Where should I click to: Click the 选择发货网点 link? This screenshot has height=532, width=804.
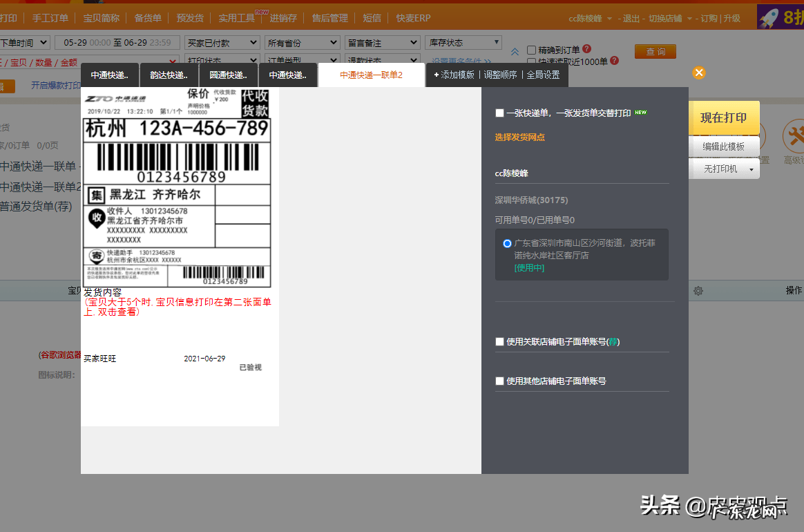click(520, 137)
